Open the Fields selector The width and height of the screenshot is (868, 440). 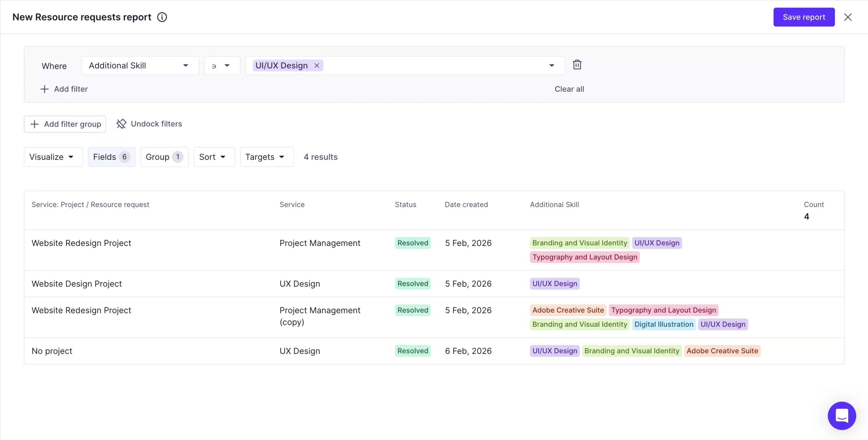point(111,157)
